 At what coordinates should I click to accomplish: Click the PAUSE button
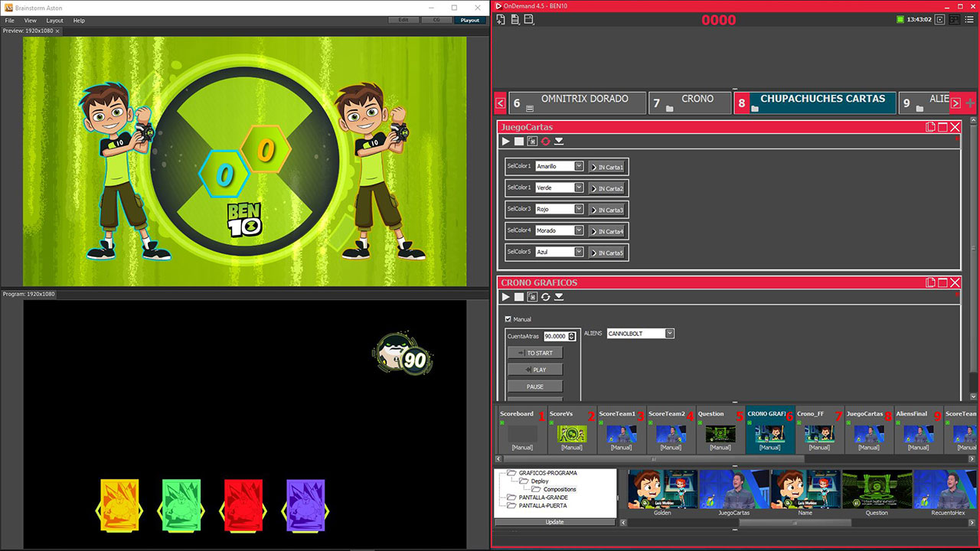click(x=535, y=386)
